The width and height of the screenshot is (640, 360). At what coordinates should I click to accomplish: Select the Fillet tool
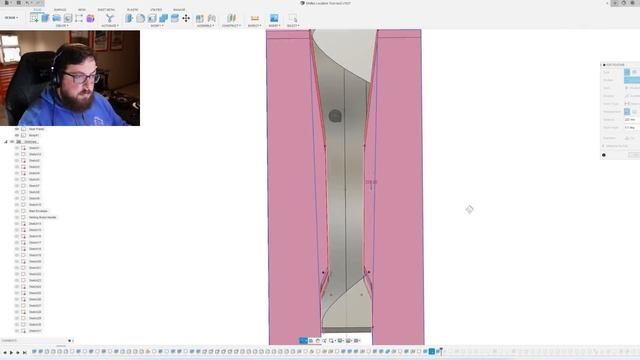coord(140,18)
